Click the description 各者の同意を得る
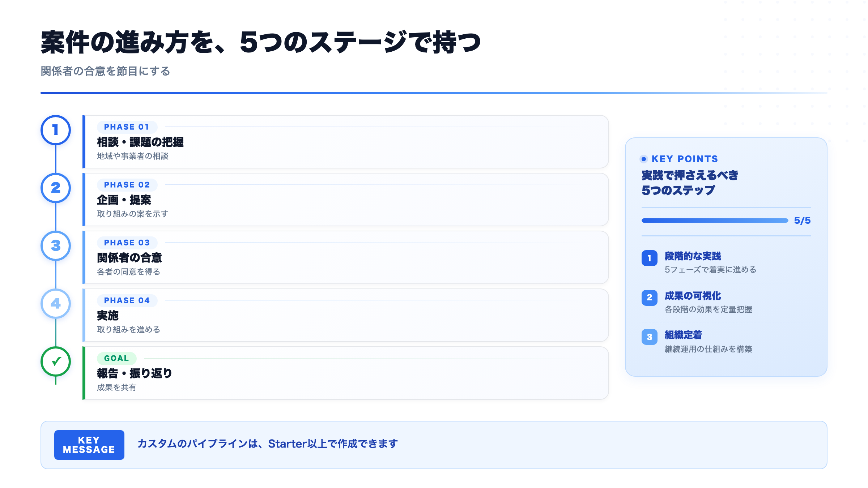This screenshot has height=488, width=868. click(x=129, y=272)
